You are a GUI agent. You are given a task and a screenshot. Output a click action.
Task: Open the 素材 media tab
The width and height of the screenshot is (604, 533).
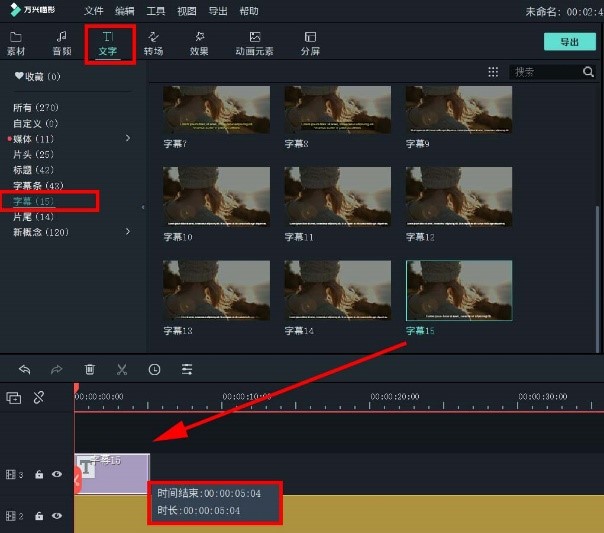[x=16, y=44]
